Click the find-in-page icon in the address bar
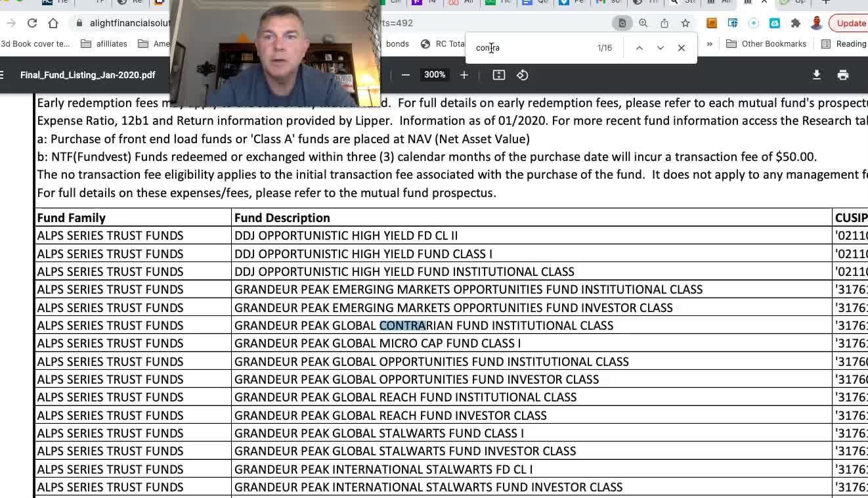Screen dimensions: 868x498 point(622,23)
